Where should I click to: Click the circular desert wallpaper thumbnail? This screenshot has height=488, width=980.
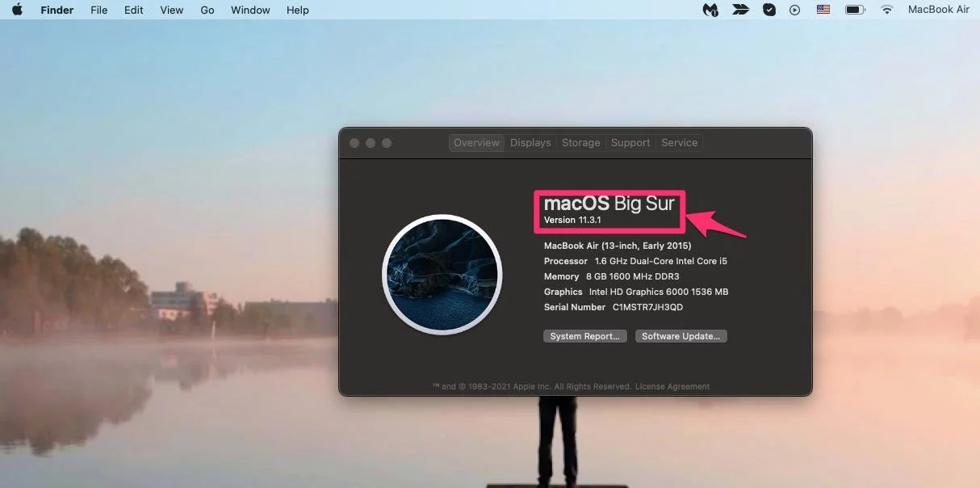click(442, 274)
